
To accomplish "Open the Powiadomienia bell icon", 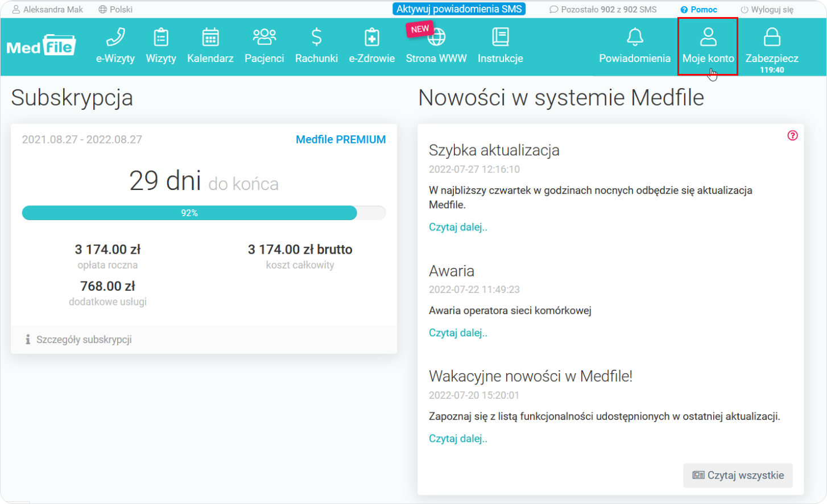I will [635, 37].
